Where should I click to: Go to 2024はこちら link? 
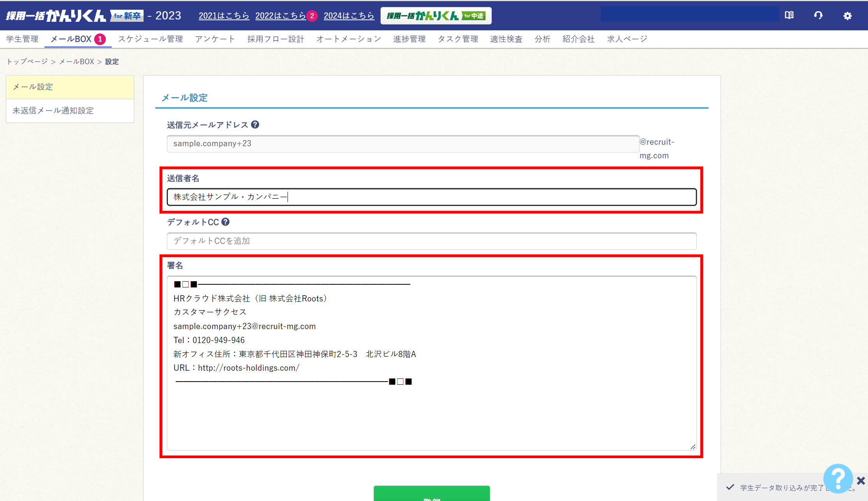click(x=349, y=16)
